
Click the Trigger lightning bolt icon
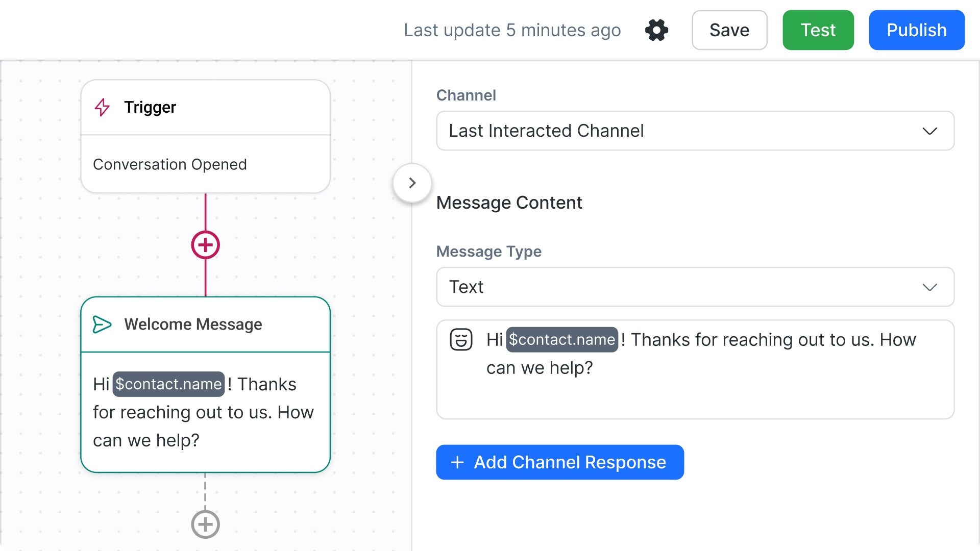point(102,107)
